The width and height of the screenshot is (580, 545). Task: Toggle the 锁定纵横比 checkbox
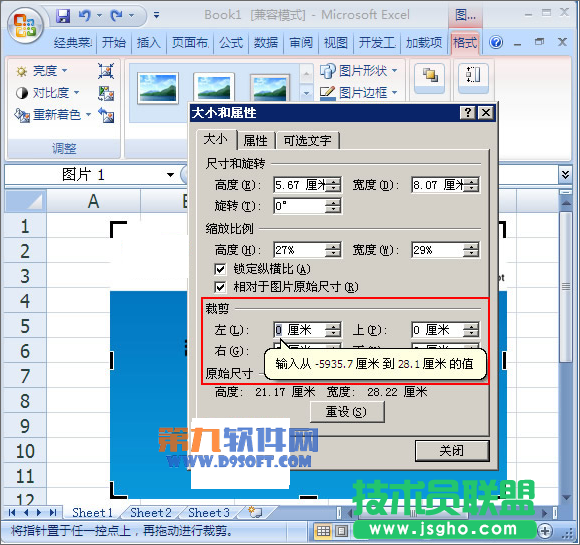pos(220,269)
